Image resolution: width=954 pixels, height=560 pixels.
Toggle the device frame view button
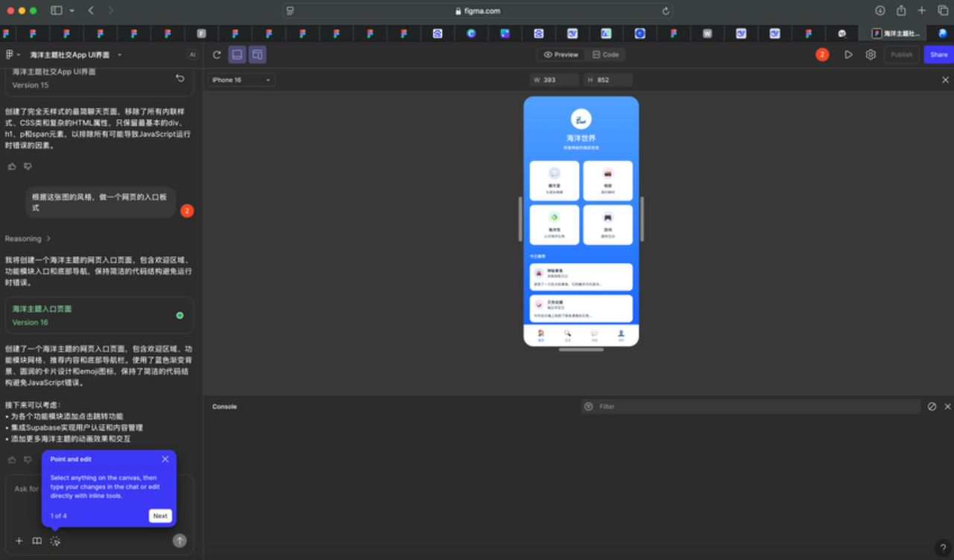tap(257, 54)
